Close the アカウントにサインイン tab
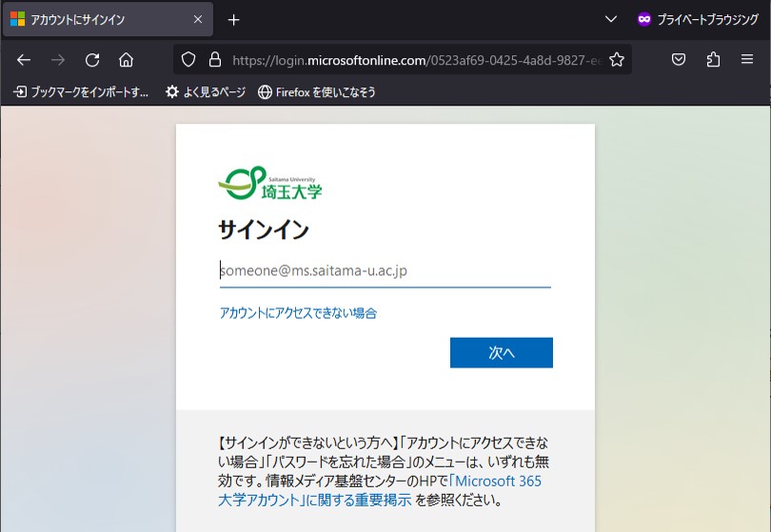This screenshot has height=532, width=771. tap(198, 20)
